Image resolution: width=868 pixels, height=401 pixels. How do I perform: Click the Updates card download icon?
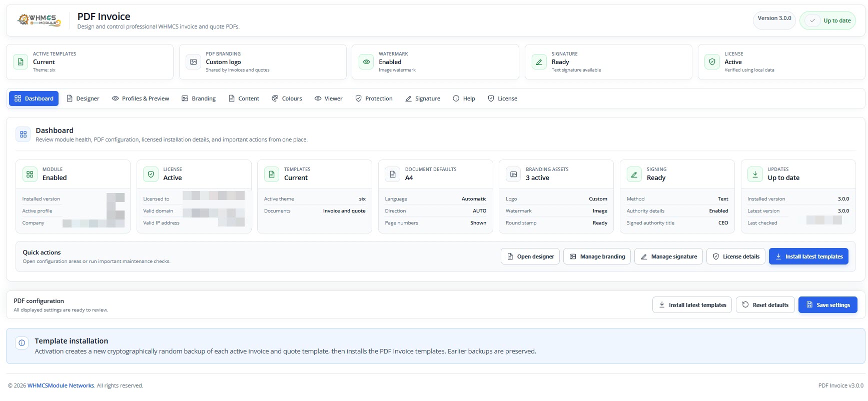tap(755, 174)
